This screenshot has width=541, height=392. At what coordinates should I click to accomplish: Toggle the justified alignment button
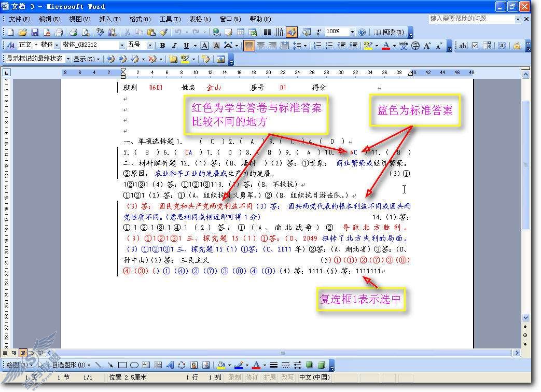click(x=249, y=45)
